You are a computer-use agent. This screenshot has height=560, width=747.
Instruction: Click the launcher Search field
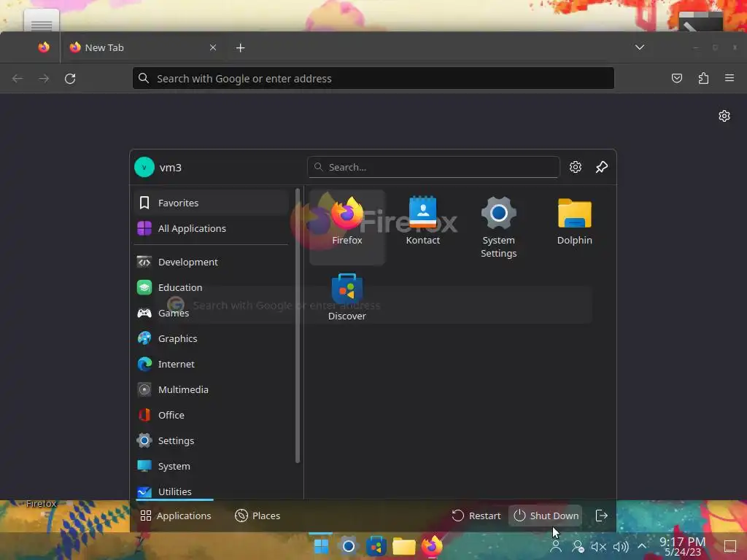tap(433, 167)
